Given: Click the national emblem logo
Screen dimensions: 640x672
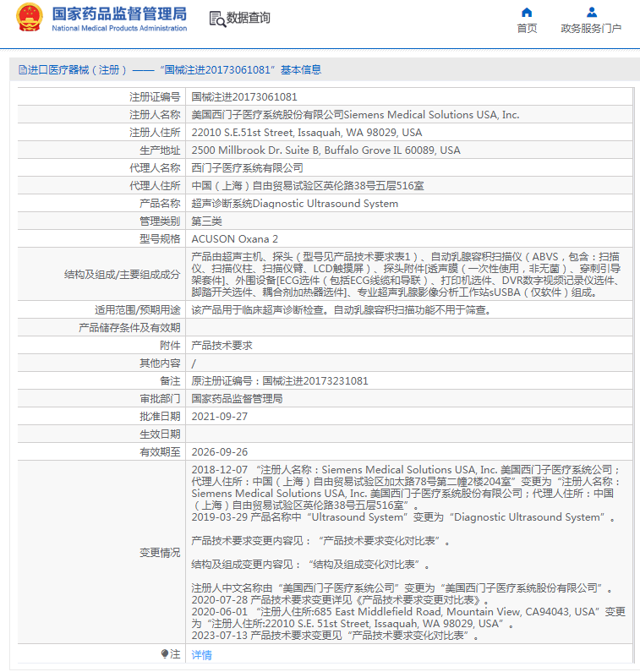Looking at the screenshot, I should pos(29,18).
